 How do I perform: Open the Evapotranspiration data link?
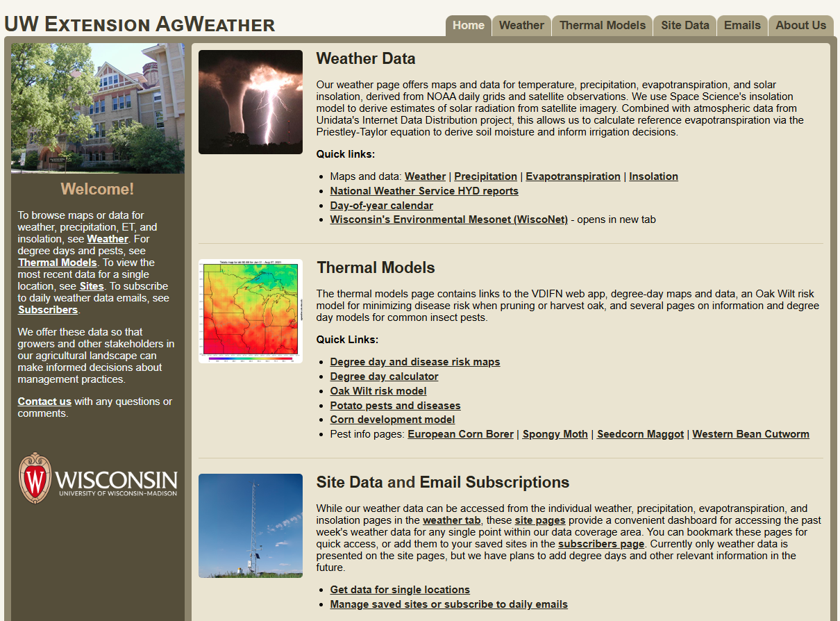click(x=573, y=176)
